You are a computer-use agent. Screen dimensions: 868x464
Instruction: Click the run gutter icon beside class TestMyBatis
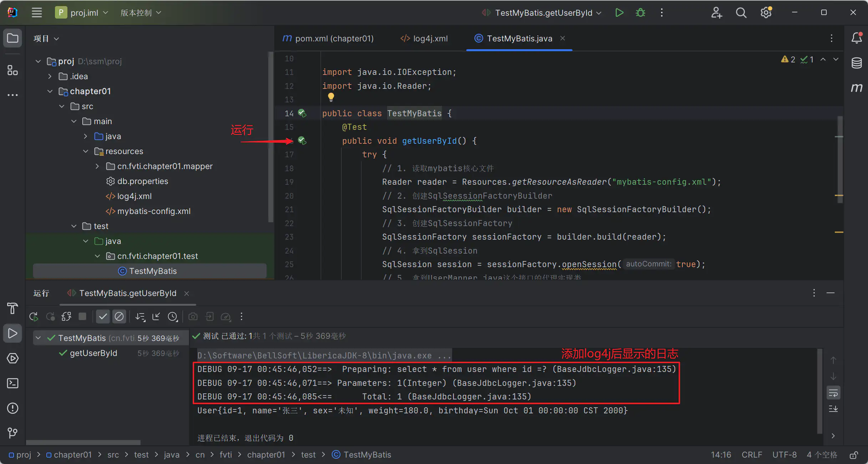[302, 113]
